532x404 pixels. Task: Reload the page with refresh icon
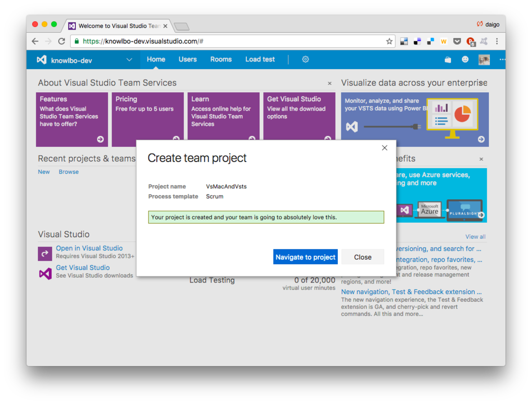tap(61, 42)
